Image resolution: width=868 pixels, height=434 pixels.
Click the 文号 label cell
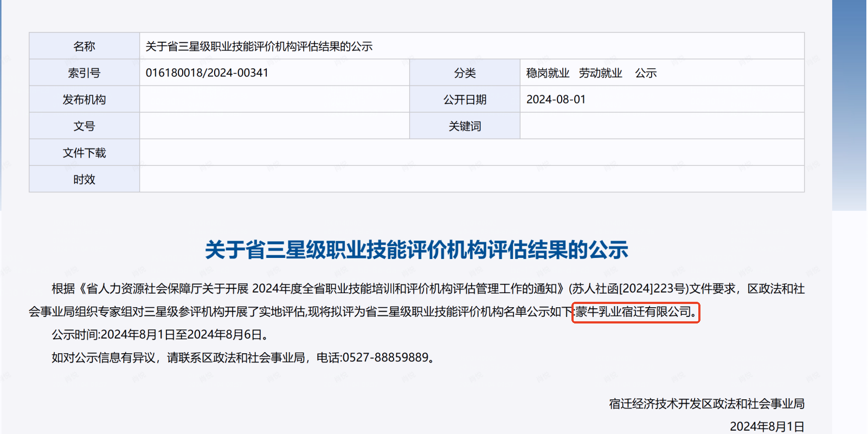(85, 126)
